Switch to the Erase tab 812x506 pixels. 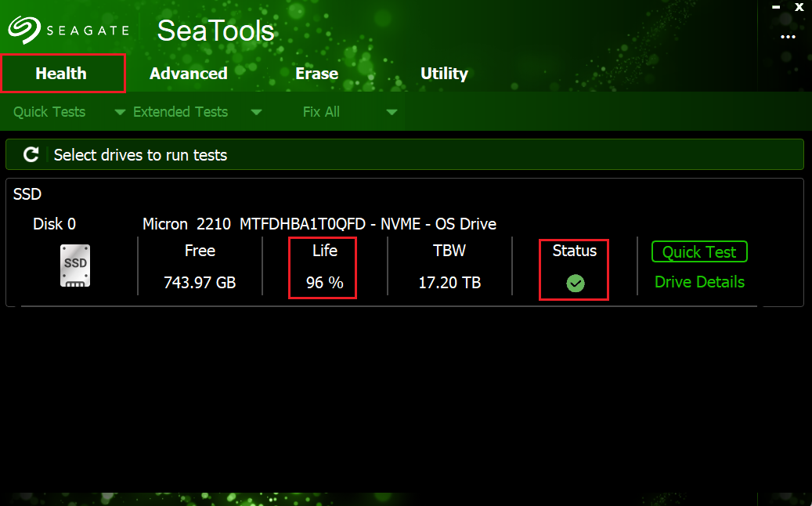coord(316,73)
